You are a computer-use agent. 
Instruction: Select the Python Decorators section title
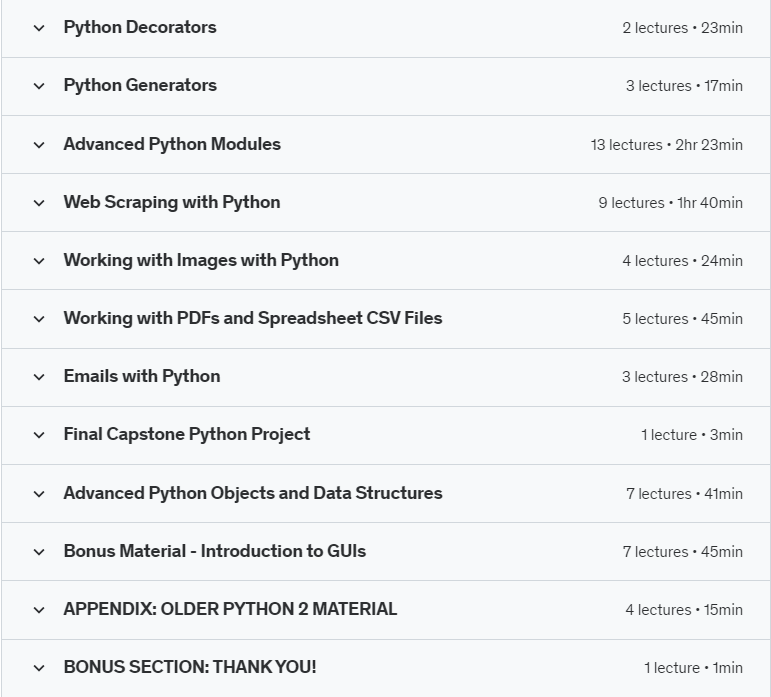(x=140, y=27)
